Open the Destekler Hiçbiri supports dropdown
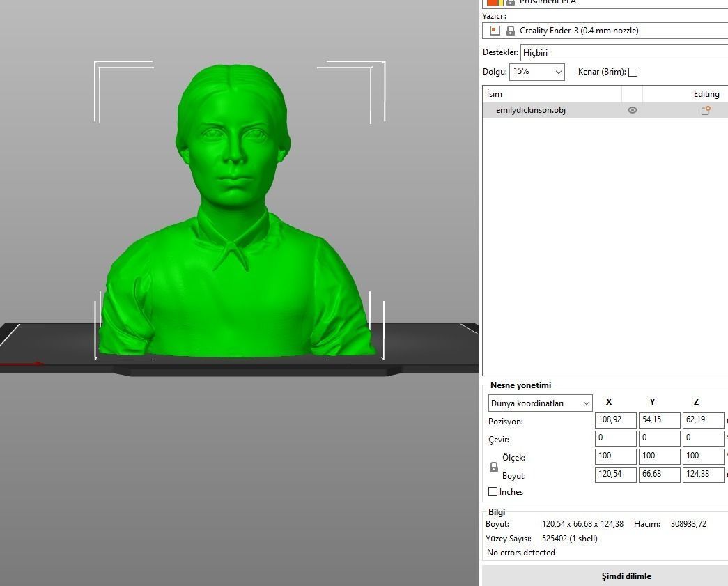Screen dimensions: 728x586 [624, 52]
